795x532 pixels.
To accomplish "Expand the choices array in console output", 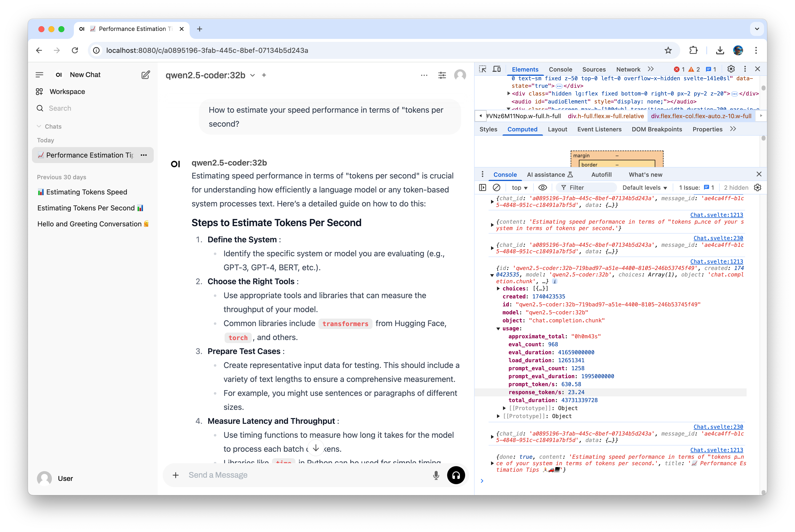I will pyautogui.click(x=498, y=288).
